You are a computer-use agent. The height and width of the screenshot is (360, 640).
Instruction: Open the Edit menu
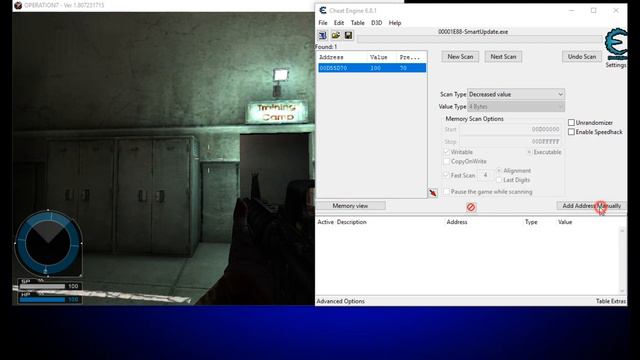point(339,23)
